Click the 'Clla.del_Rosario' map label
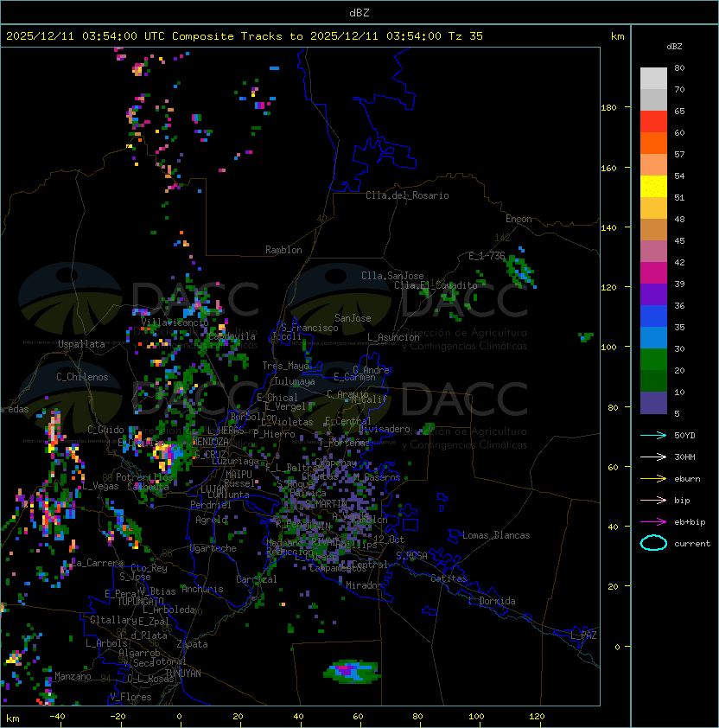Viewport: 719px width, 728px height. click(407, 195)
